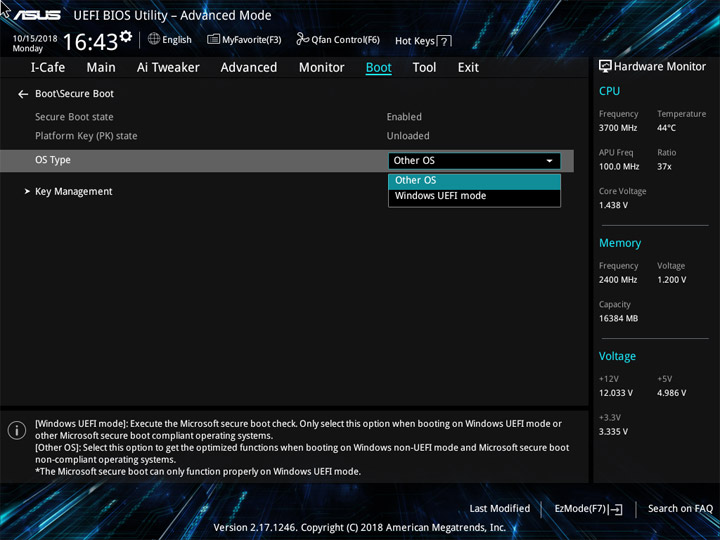Click the Enabled value for Secure Boot state

[404, 117]
